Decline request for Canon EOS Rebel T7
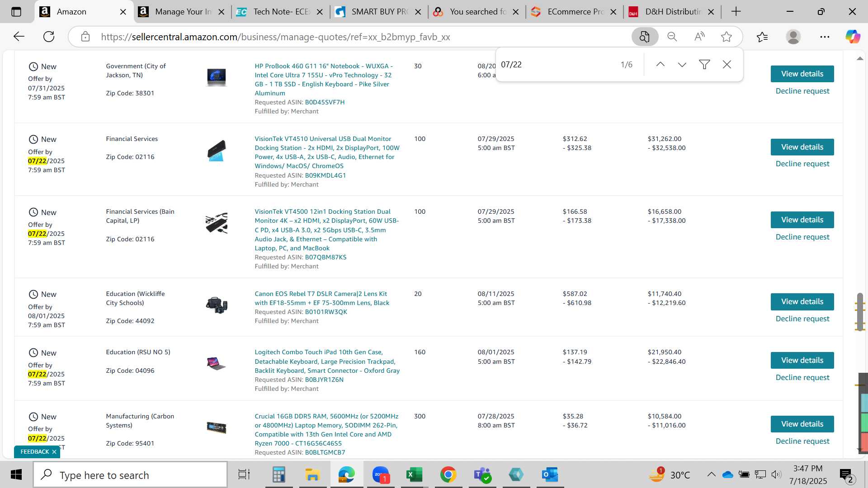 click(x=802, y=319)
